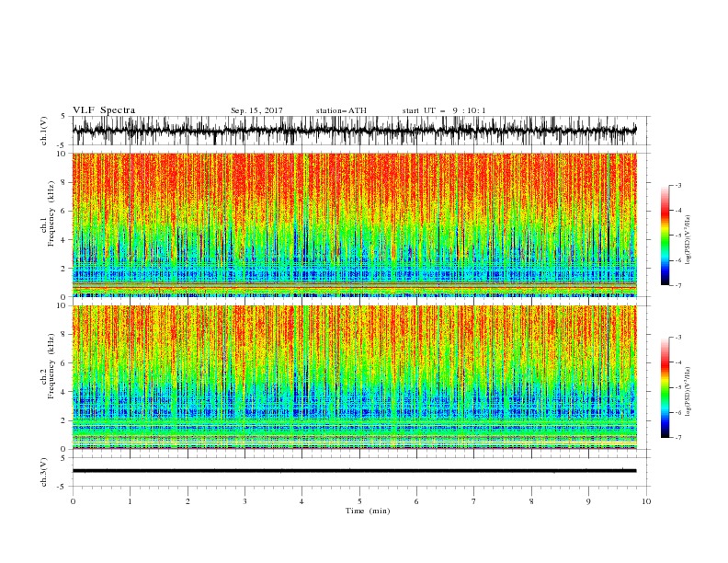Click the "station=ATH" label

click(341, 110)
